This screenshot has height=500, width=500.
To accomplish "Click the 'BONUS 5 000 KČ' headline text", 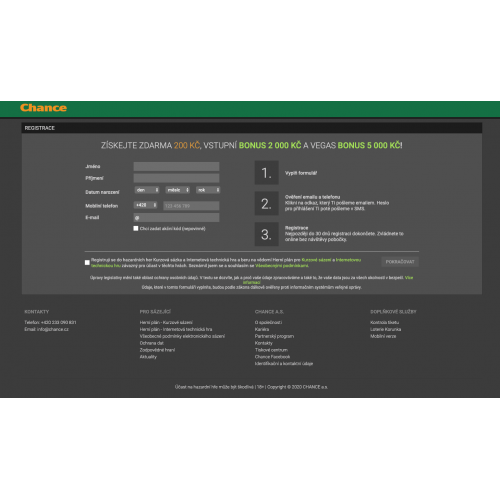I will 369,145.
